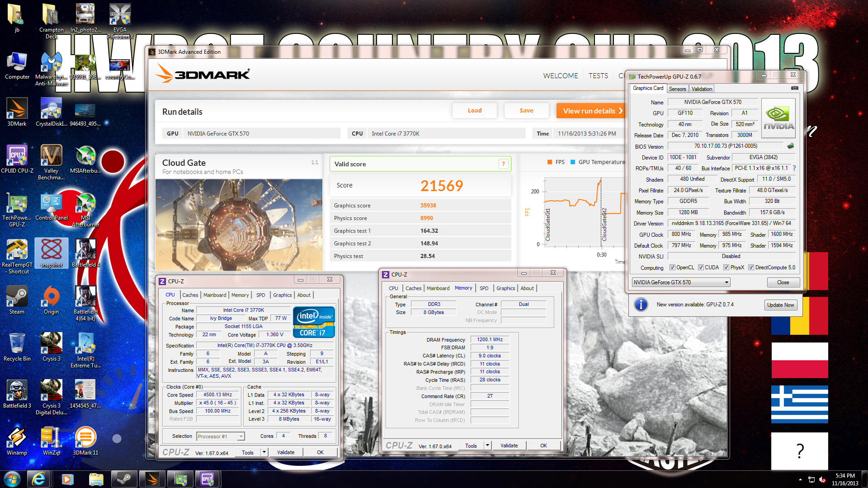868x488 pixels.
Task: Open Valley Benchmark desktop icon
Action: tap(52, 162)
